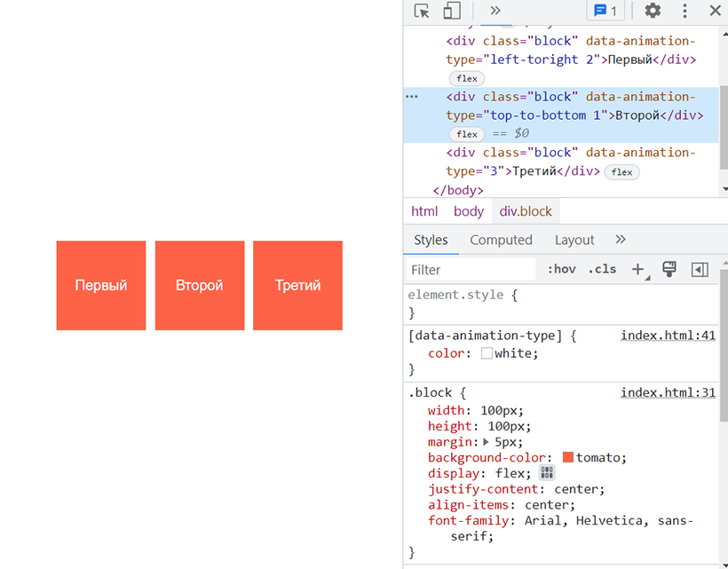The height and width of the screenshot is (569, 728).
Task: Click the justify-content property value center
Action: 575,489
